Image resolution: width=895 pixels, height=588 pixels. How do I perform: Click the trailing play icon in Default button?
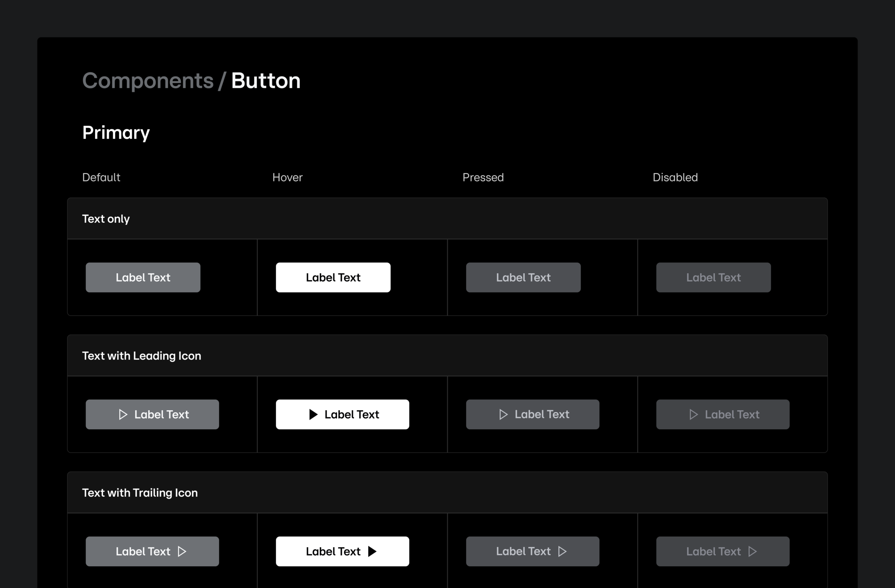click(x=182, y=551)
